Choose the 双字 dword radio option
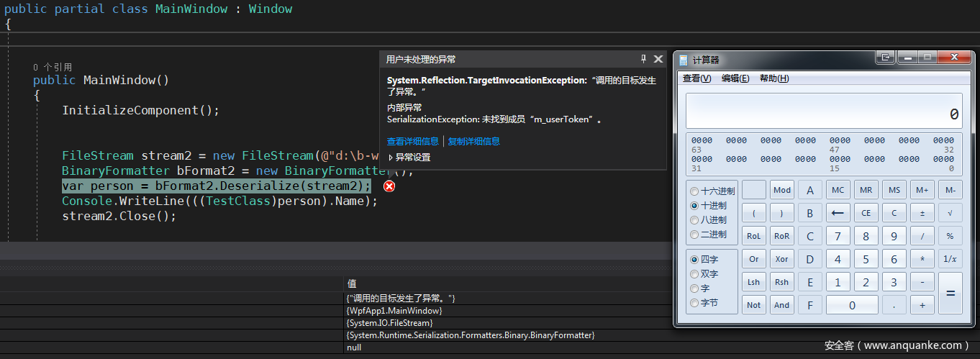Screen dimensions: 980x359 pos(694,274)
